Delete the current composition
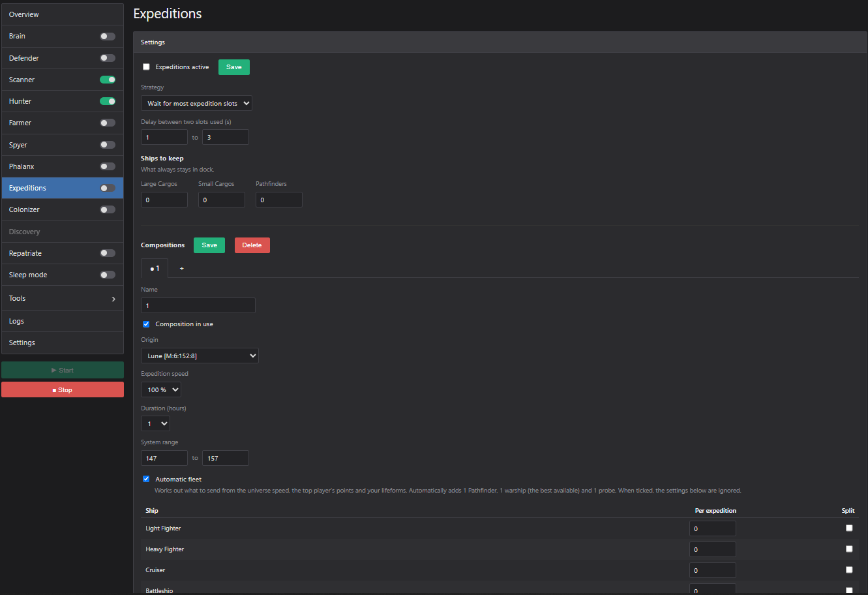 click(x=252, y=245)
